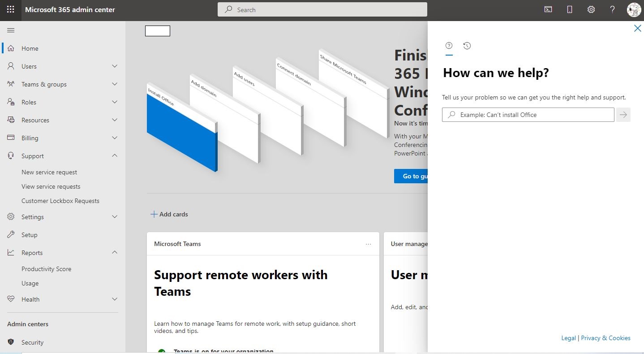Image resolution: width=644 pixels, height=354 pixels.
Task: Submit help query with arrow button
Action: pyautogui.click(x=623, y=115)
